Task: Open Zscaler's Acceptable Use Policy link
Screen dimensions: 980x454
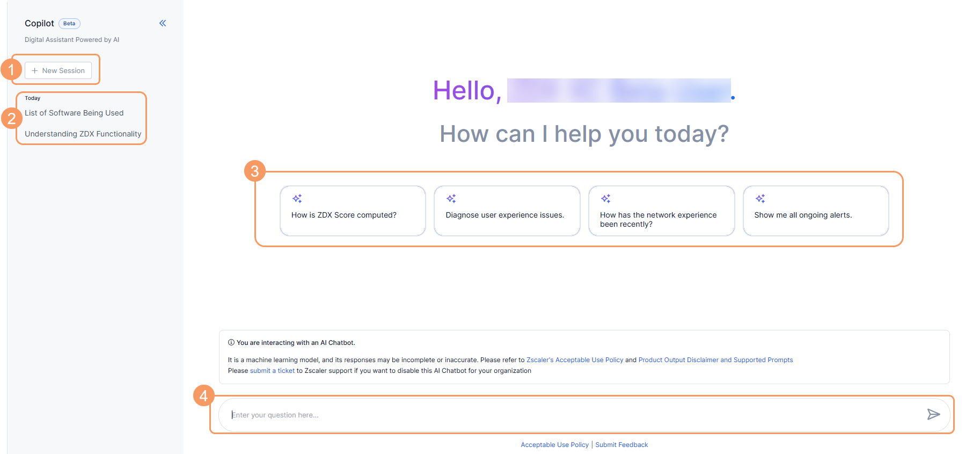Action: click(x=575, y=360)
